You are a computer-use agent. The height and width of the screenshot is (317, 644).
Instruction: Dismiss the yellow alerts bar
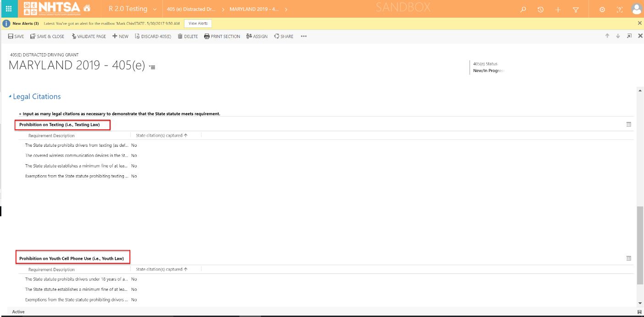click(640, 23)
